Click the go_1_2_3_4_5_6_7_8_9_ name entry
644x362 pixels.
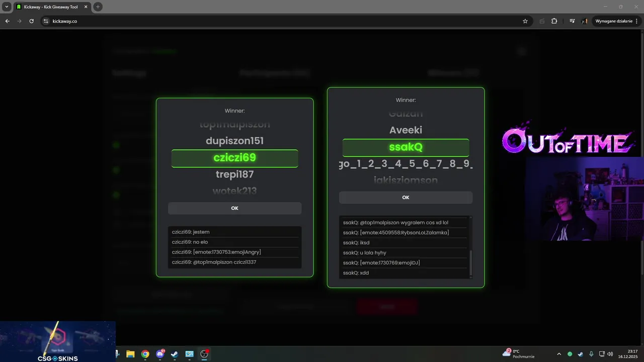pyautogui.click(x=406, y=164)
